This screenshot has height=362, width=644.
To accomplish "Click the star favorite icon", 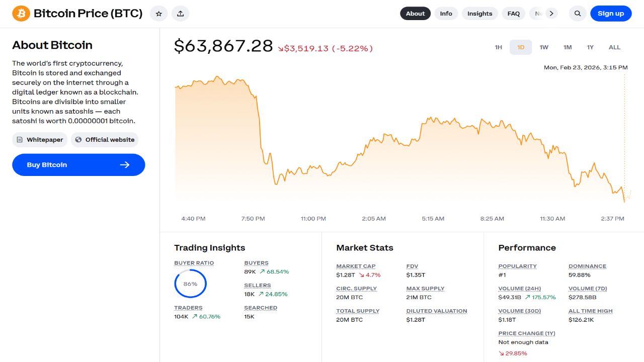I will (158, 14).
